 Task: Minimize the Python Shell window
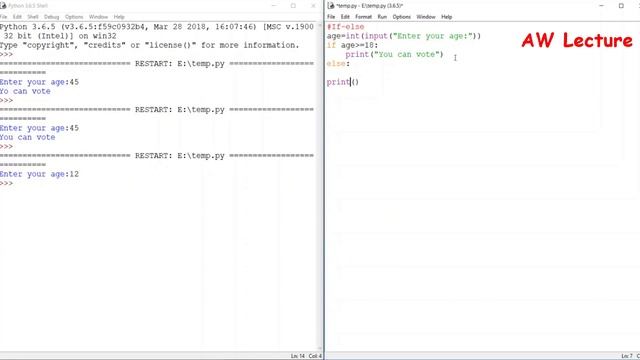coord(274,6)
